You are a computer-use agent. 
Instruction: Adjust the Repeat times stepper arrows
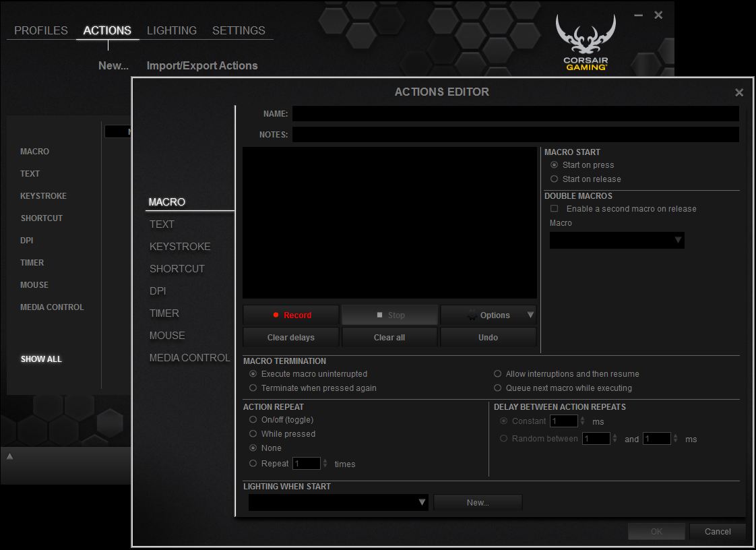(325, 464)
